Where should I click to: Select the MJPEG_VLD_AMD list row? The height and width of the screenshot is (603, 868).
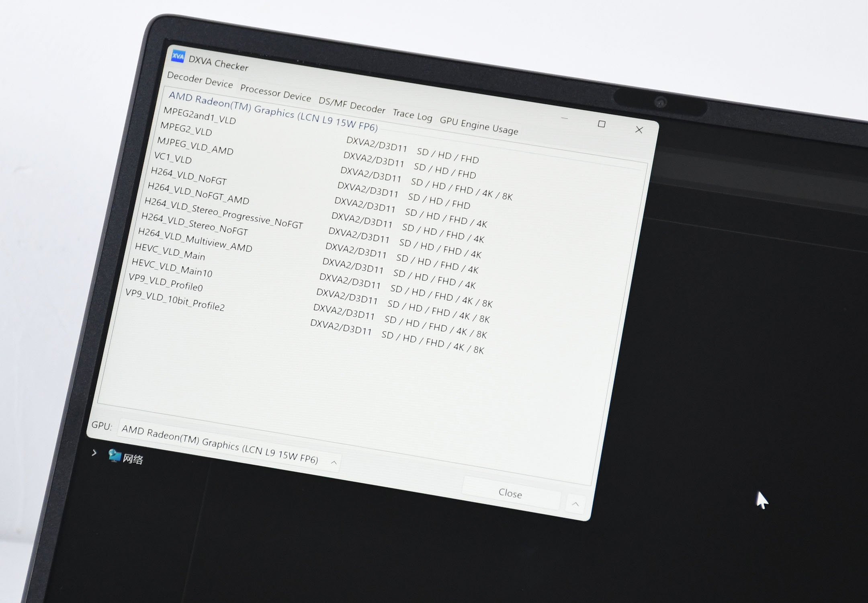click(195, 146)
